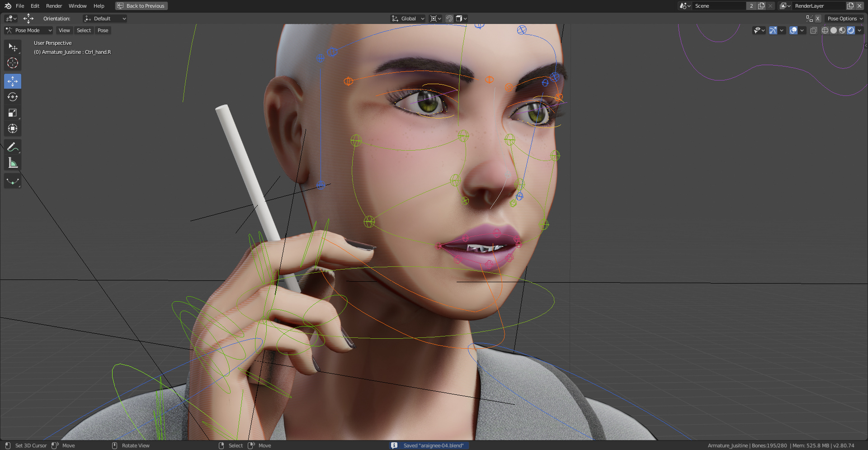Select the Select Box tool
This screenshot has height=450, width=868.
click(13, 47)
